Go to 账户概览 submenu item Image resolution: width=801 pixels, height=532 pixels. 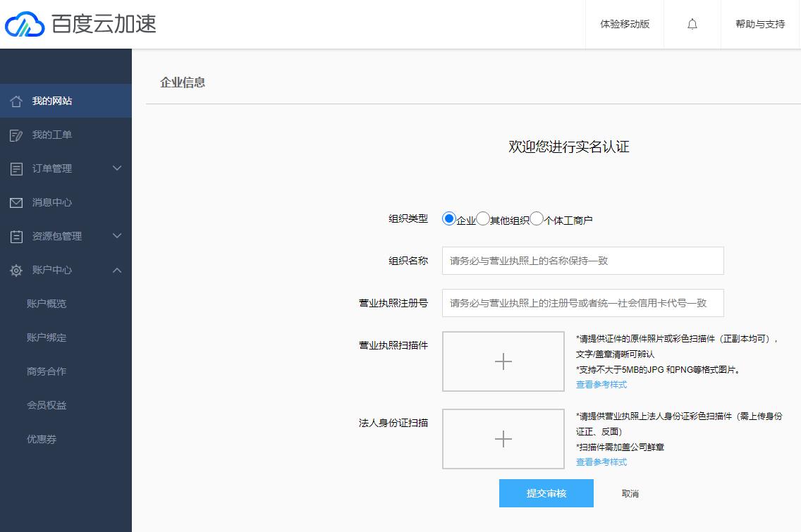pos(47,304)
